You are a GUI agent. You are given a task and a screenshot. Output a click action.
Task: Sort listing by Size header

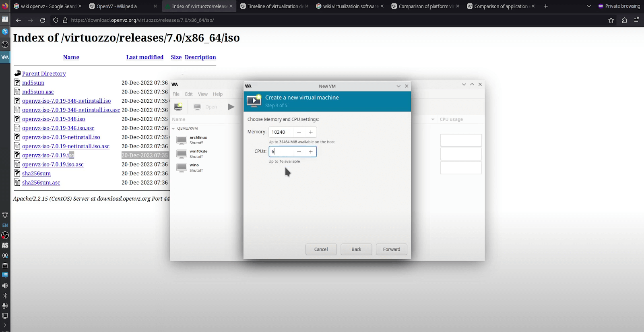pos(176,57)
